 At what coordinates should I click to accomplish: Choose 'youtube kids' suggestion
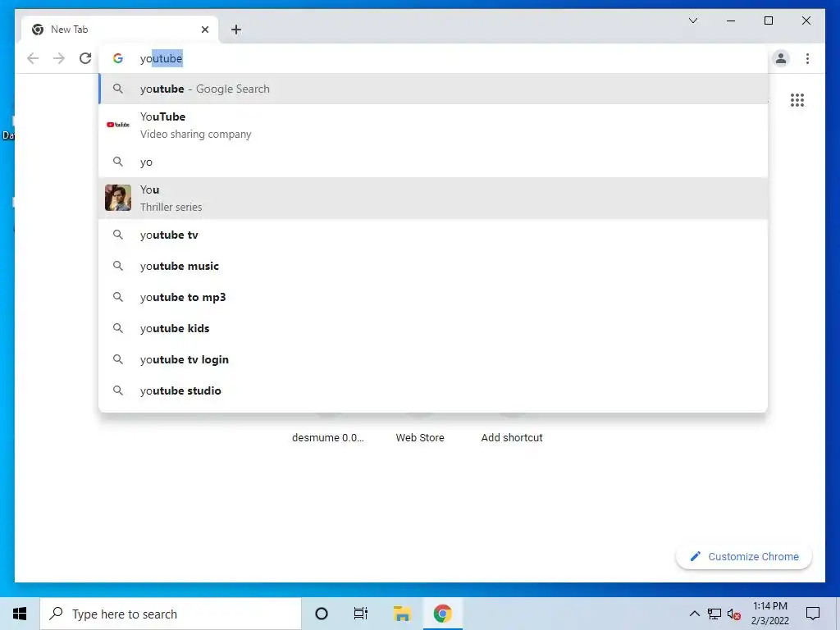(x=433, y=328)
